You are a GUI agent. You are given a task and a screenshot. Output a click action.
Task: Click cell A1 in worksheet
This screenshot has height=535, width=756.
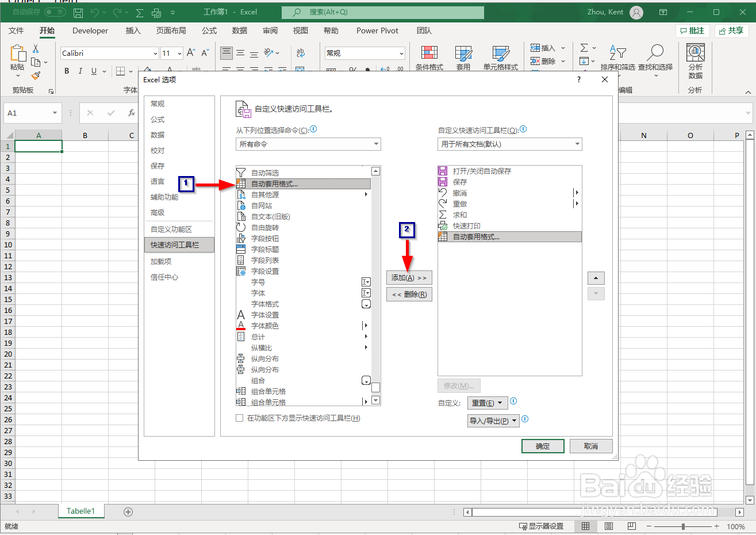point(39,146)
